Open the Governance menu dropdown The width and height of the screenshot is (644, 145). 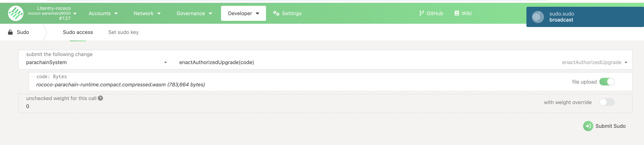click(194, 13)
